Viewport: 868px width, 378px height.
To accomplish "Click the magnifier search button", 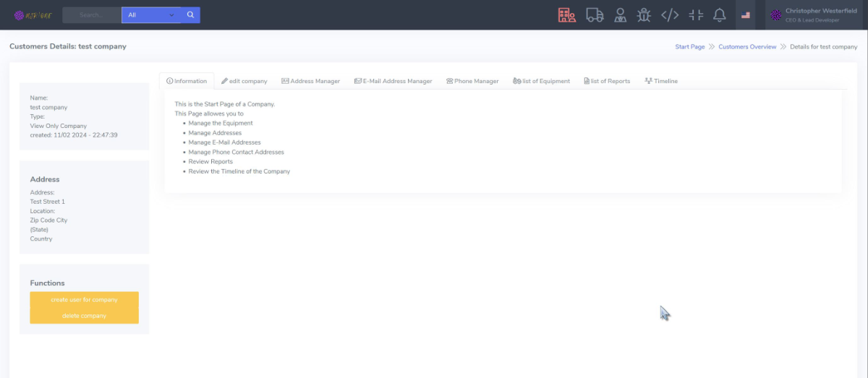I will click(x=190, y=14).
